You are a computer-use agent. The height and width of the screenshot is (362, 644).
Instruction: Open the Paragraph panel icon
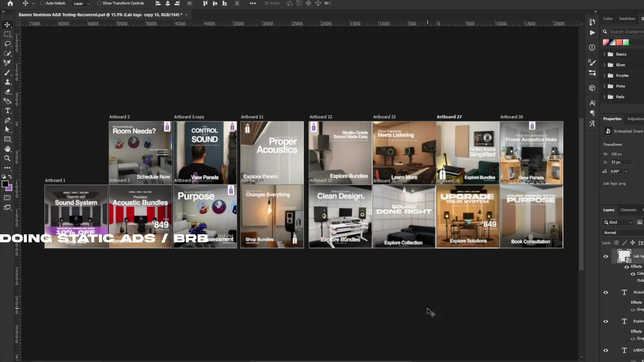point(592,113)
